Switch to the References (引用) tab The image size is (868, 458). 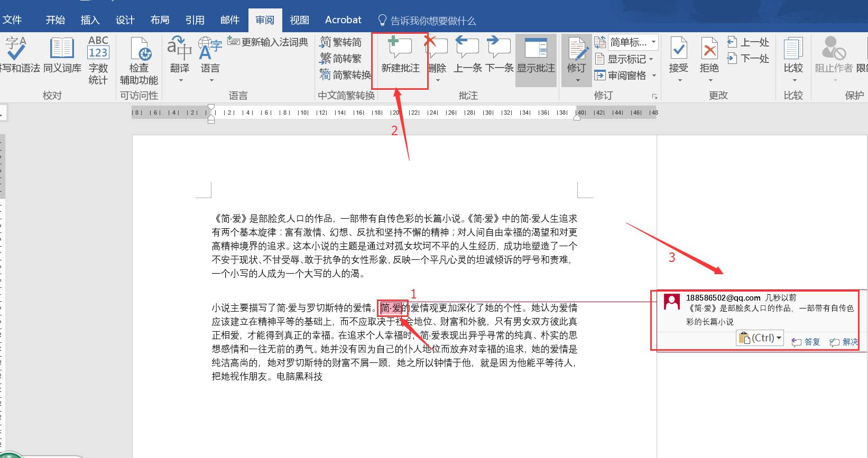point(195,20)
